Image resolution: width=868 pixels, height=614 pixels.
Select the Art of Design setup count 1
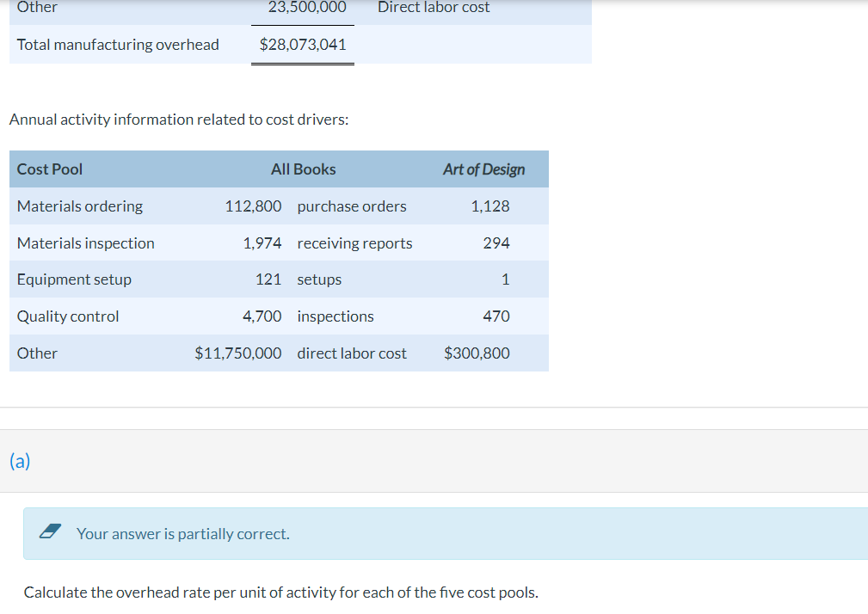tap(506, 279)
